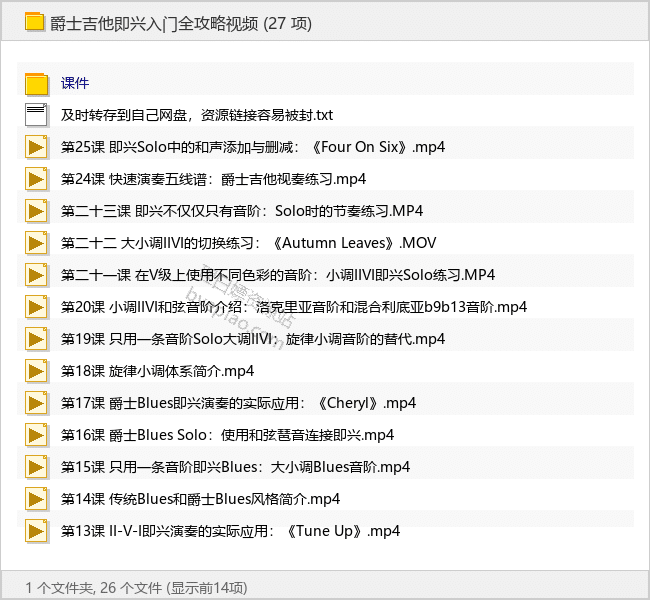The width and height of the screenshot is (650, 600).
Task: Click video icon of 第二十一课 在V级上使用不同色彩的音阶
Action: (x=36, y=275)
